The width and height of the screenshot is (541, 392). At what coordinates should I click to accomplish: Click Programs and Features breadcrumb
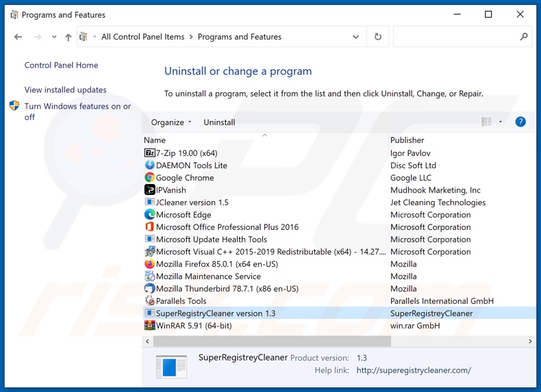pyautogui.click(x=240, y=36)
